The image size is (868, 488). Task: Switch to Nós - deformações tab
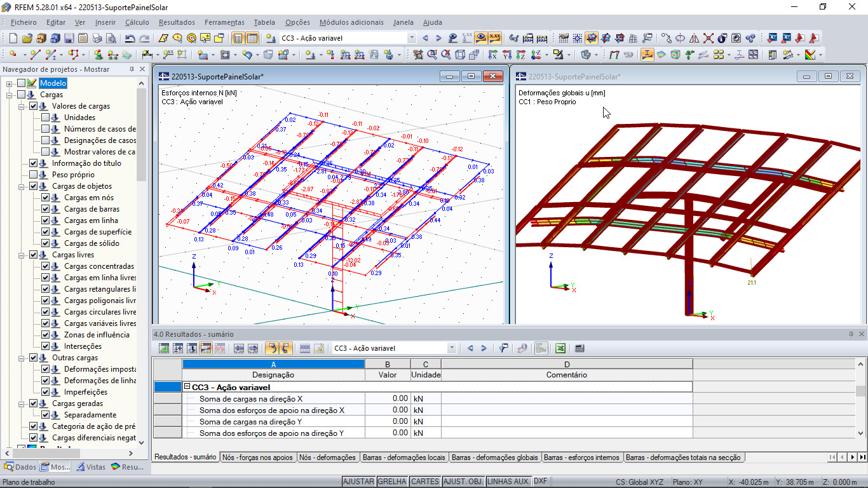click(328, 457)
